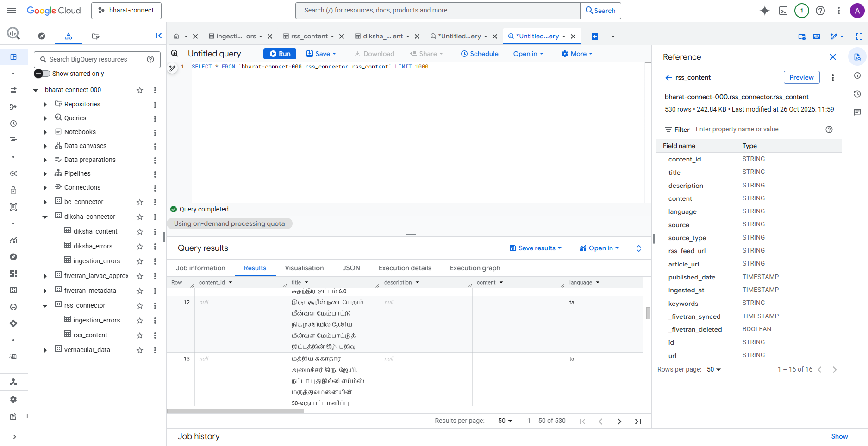868x446 pixels.
Task: Open comments icon in right rail
Action: (857, 112)
